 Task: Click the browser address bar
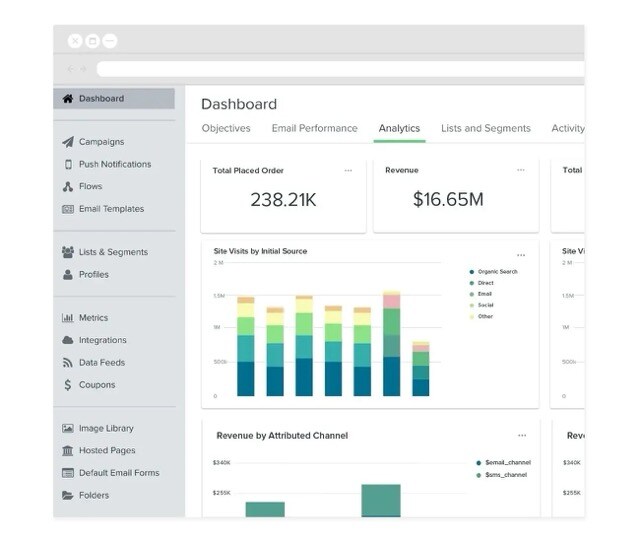(x=340, y=69)
